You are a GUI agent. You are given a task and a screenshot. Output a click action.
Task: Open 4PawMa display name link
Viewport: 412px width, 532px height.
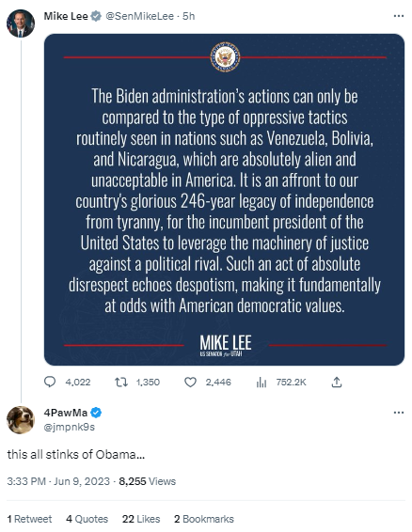[66, 413]
